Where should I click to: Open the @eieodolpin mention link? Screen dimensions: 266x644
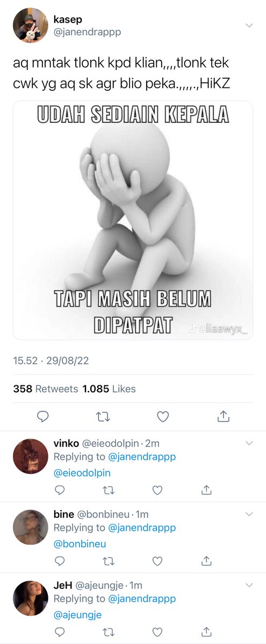(x=82, y=473)
